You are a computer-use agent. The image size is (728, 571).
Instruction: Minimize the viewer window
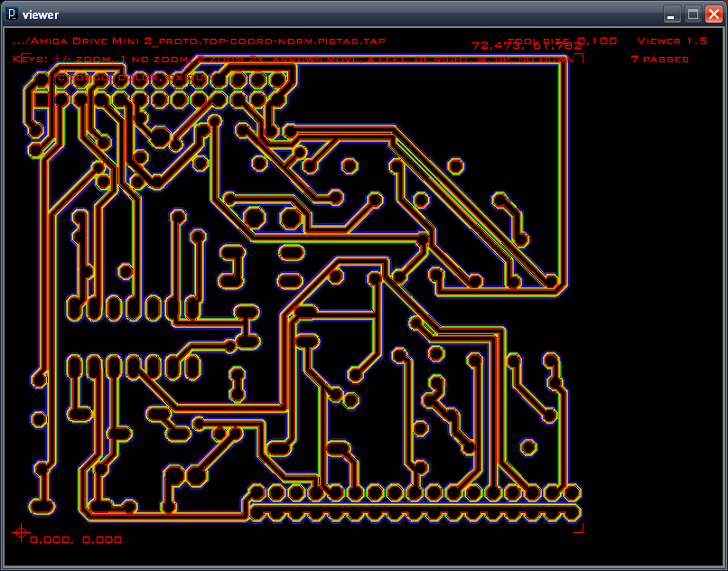pyautogui.click(x=672, y=14)
